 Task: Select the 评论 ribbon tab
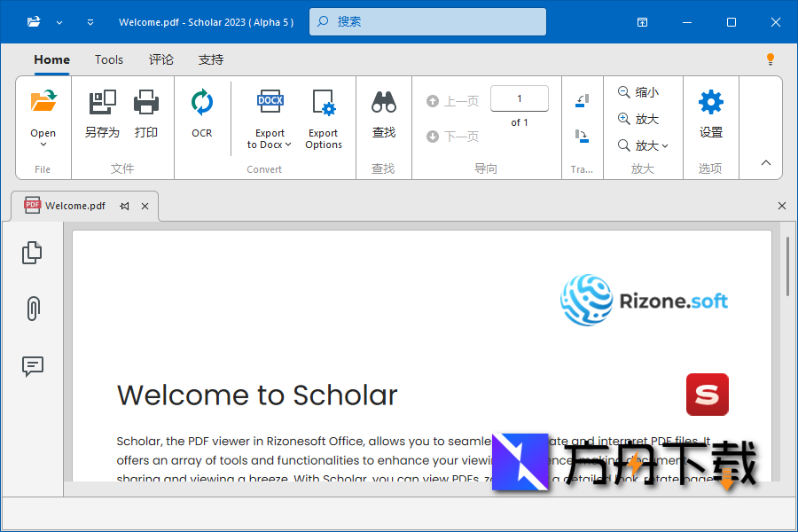160,59
